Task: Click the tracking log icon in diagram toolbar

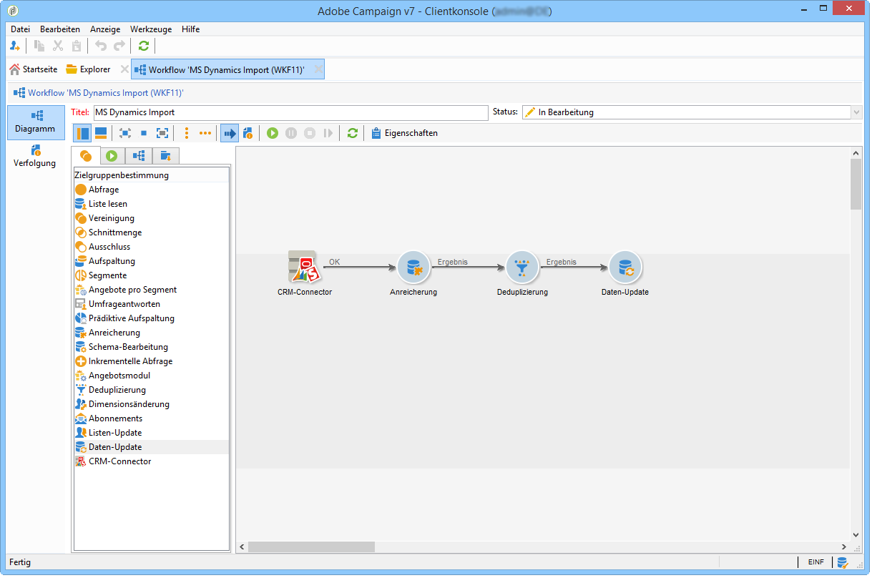Action: [248, 133]
